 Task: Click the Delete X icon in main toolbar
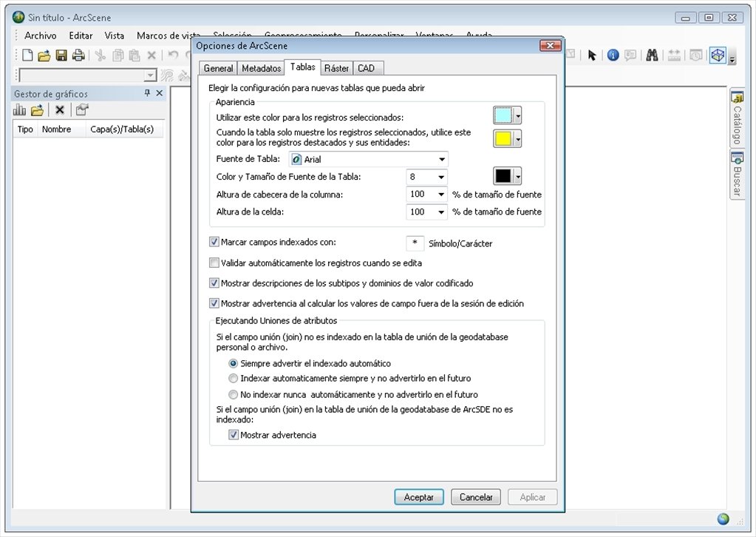tap(151, 55)
